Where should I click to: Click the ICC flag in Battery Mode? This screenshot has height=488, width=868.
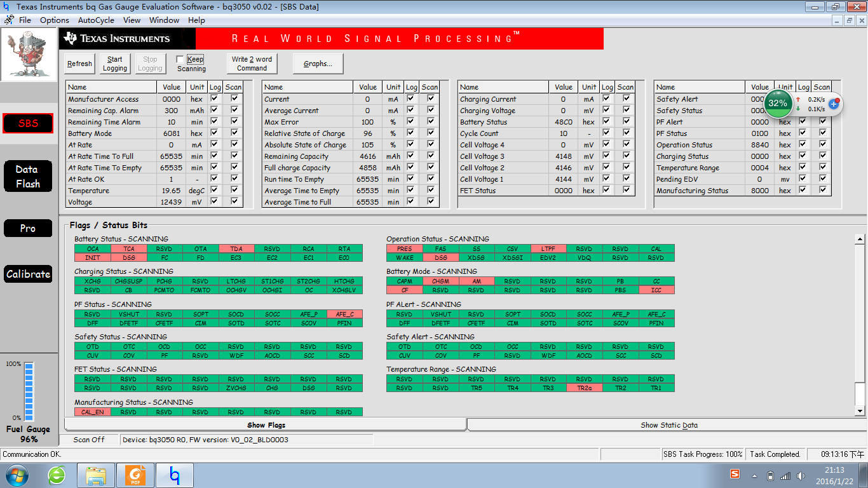[x=656, y=290]
